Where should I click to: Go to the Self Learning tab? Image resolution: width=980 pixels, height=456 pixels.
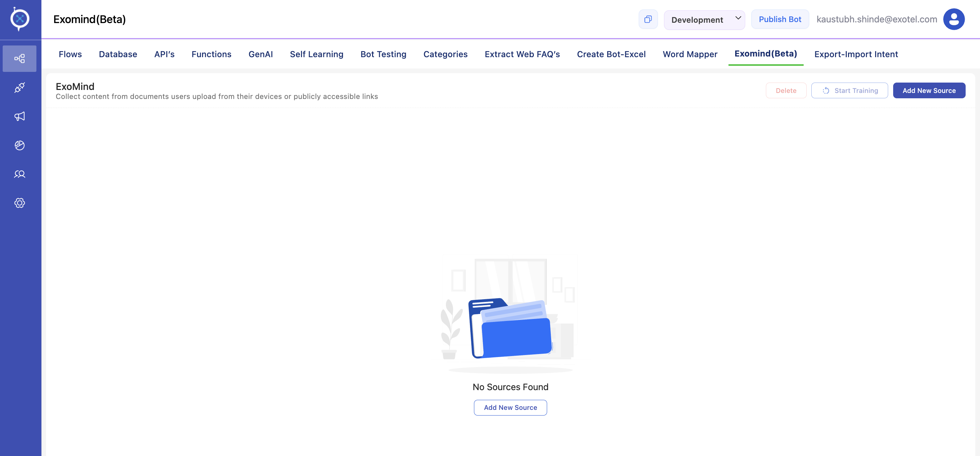coord(316,54)
